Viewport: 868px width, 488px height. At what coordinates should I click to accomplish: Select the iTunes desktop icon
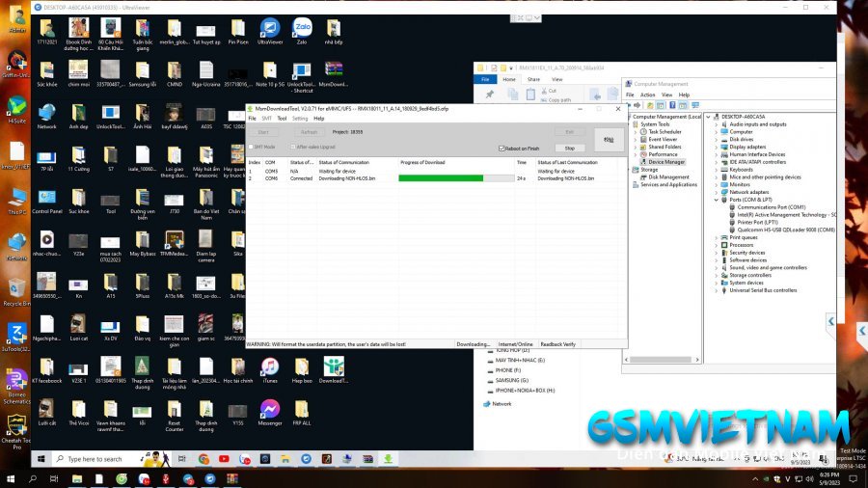[x=270, y=370]
